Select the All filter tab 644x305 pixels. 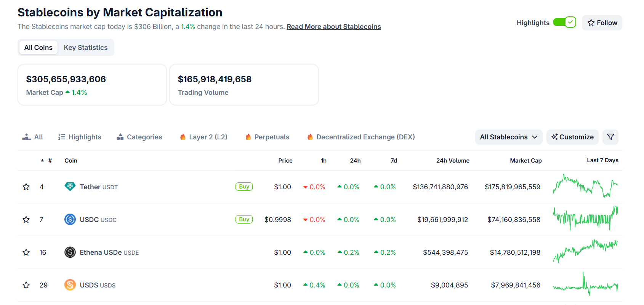click(33, 137)
